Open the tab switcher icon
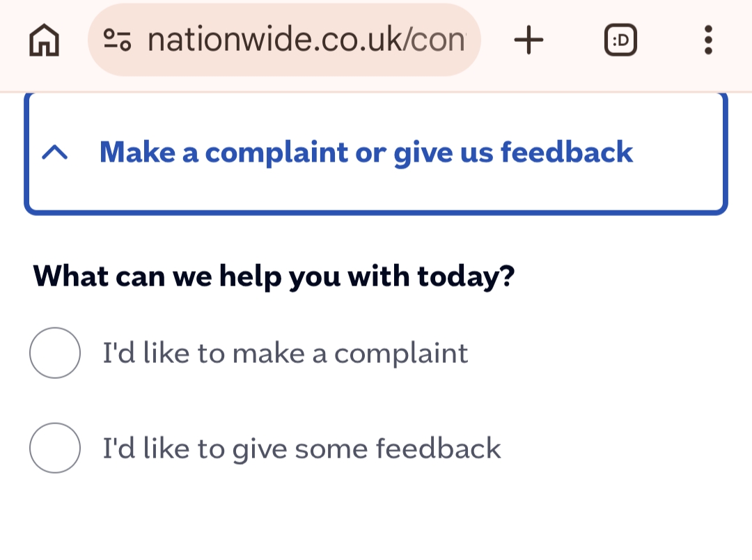The width and height of the screenshot is (752, 560). tap(620, 40)
